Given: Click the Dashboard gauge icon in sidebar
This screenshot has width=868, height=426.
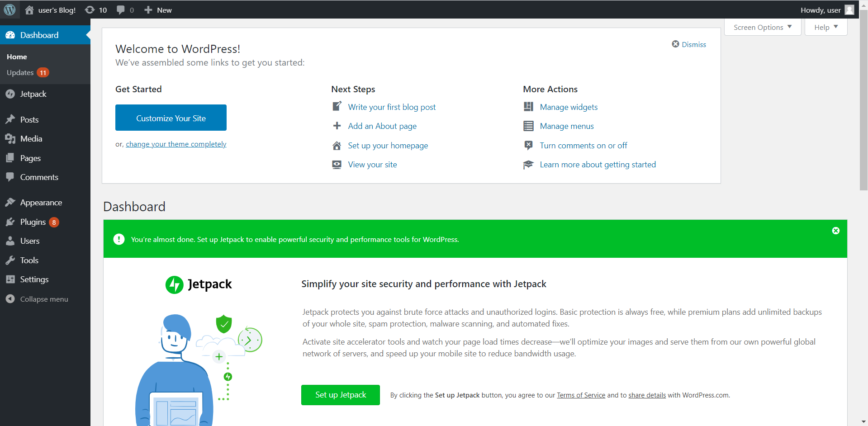Looking at the screenshot, I should click(x=10, y=35).
